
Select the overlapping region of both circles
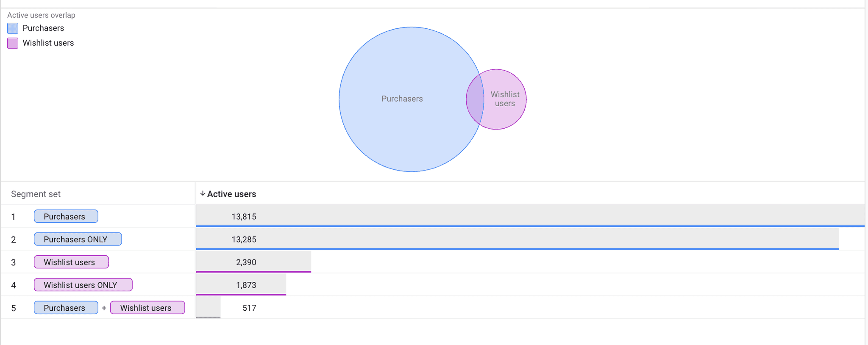pyautogui.click(x=476, y=99)
